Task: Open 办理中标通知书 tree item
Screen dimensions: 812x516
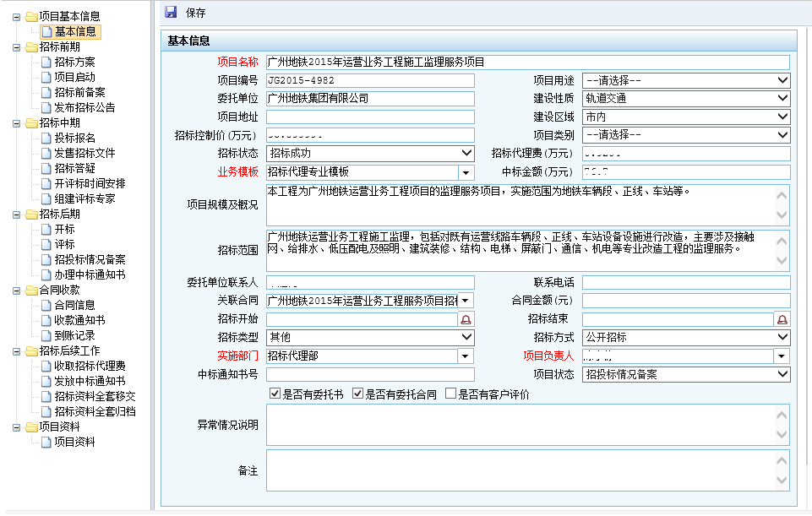Action: [90, 275]
